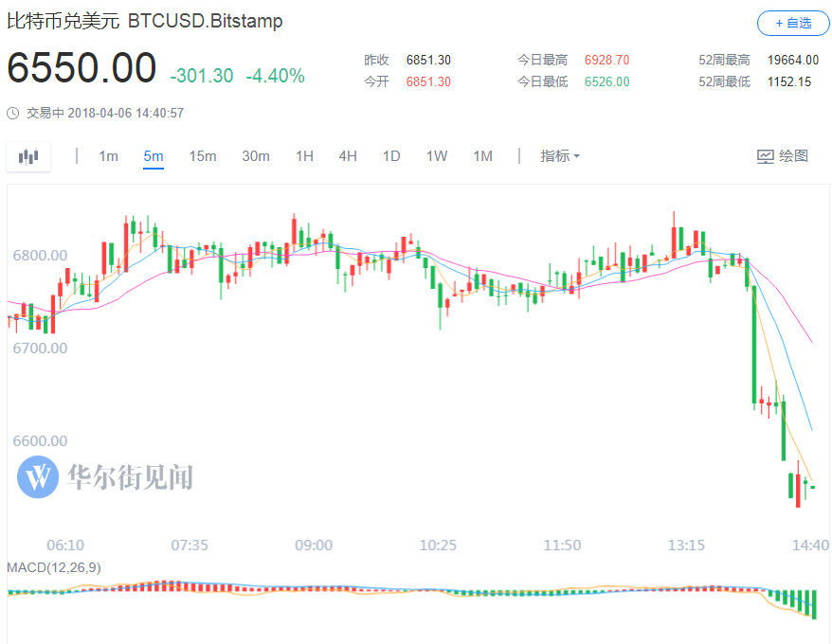832x644 pixels.
Task: Click the 华尔街见闻 watermark logo
Action: [x=38, y=476]
